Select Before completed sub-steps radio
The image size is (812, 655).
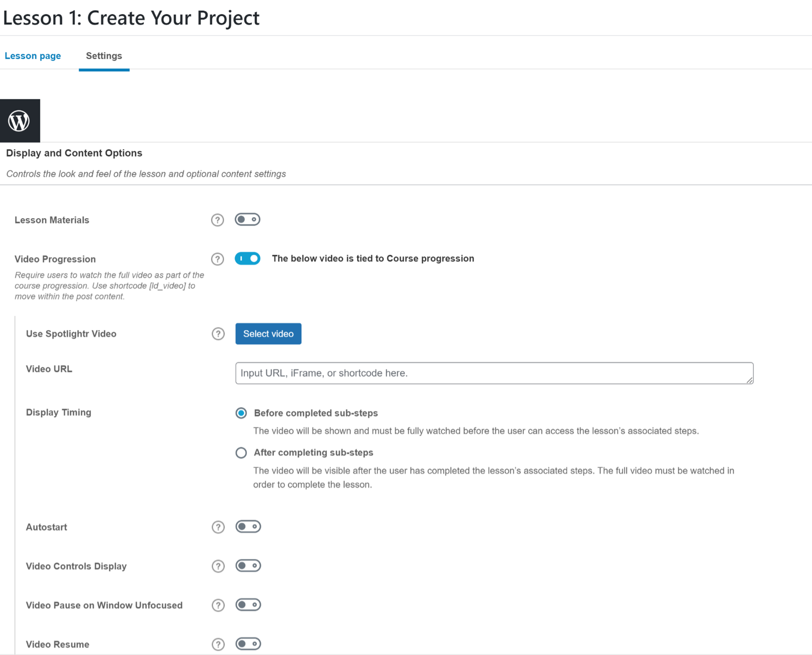241,413
